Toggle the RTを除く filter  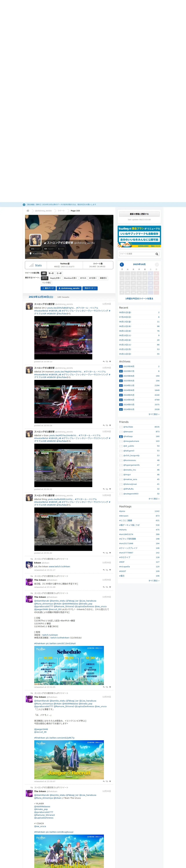tap(93, 278)
